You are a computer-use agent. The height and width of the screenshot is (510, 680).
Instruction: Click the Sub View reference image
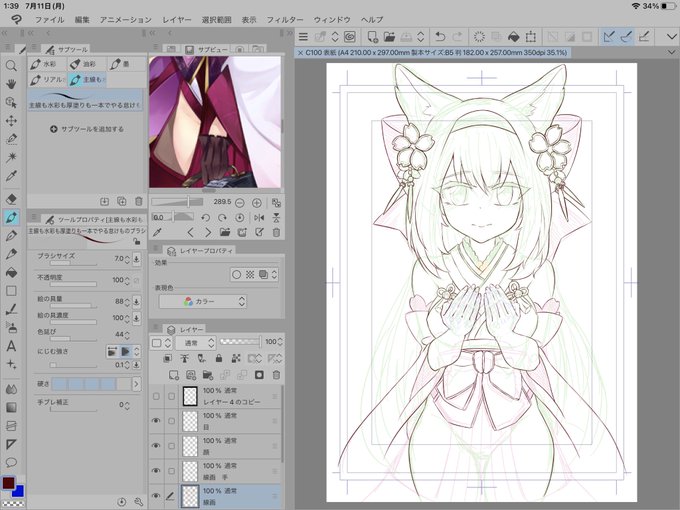(x=215, y=122)
